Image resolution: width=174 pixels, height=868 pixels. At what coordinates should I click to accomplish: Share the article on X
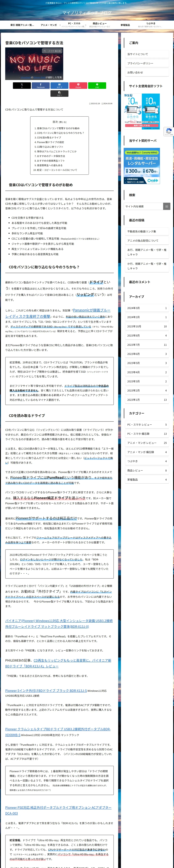click(22, 86)
